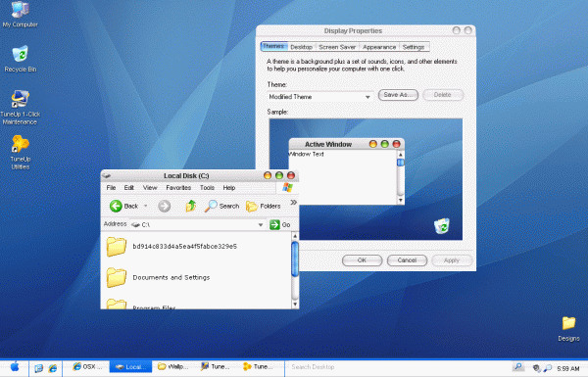Click the Desktop Search magnifier button
Screen dimensions: 588x377
(518, 367)
